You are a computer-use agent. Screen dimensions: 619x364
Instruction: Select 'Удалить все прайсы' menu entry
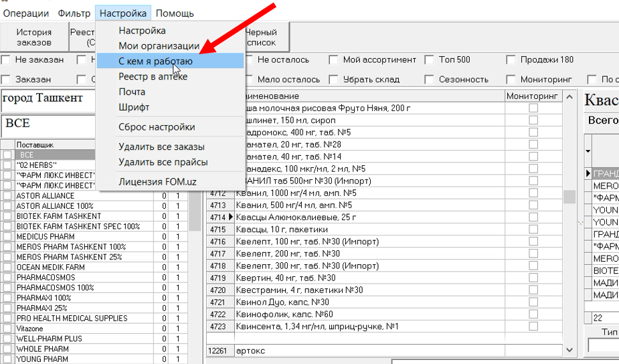170,162
